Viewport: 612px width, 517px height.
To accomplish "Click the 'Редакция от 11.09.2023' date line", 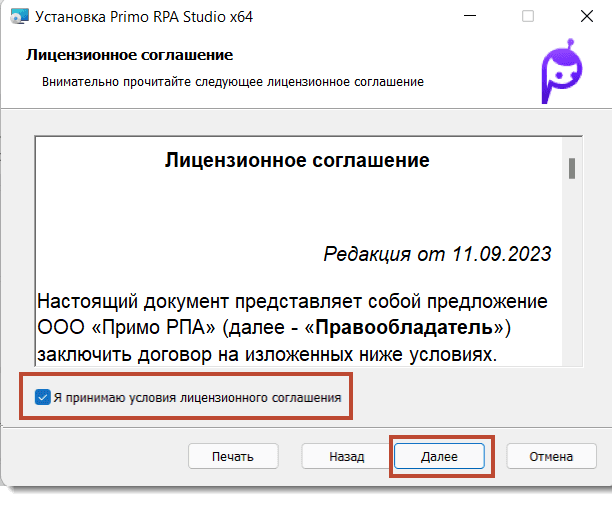I will point(437,254).
